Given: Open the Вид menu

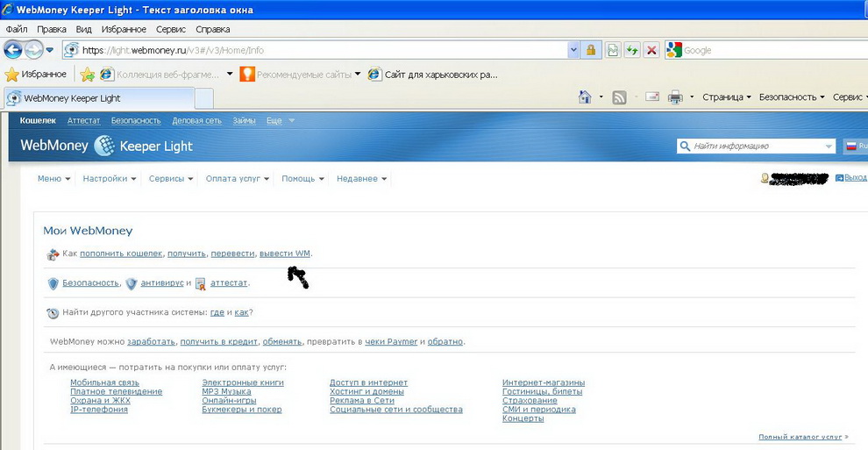Looking at the screenshot, I should point(83,29).
